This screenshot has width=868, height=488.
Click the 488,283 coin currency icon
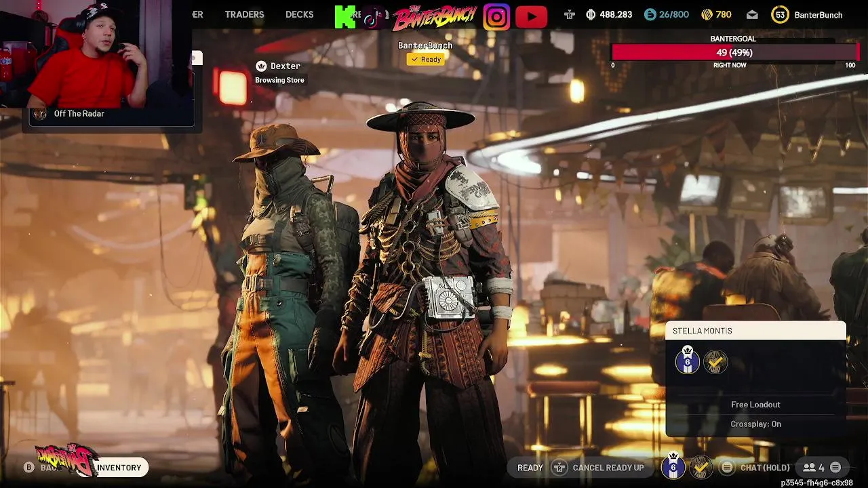point(590,14)
